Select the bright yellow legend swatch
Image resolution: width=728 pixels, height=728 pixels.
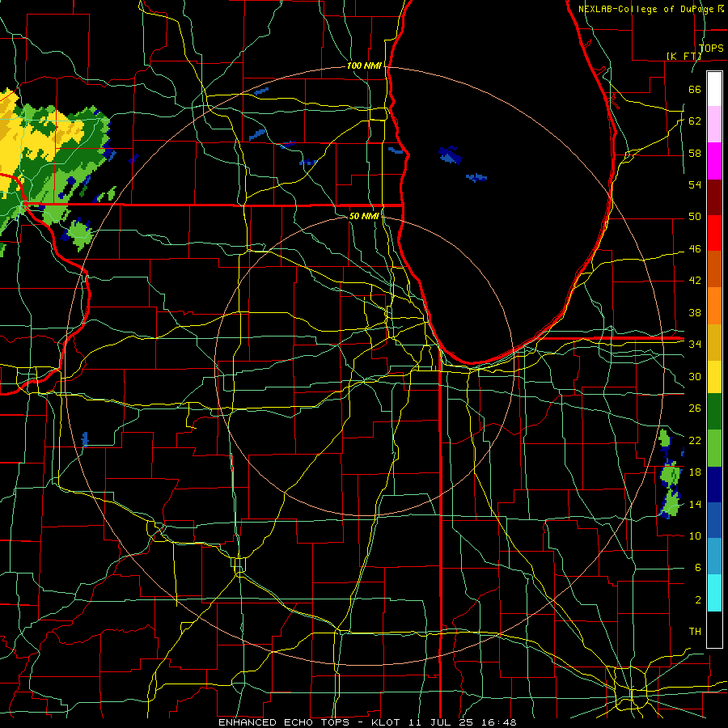pyautogui.click(x=714, y=376)
